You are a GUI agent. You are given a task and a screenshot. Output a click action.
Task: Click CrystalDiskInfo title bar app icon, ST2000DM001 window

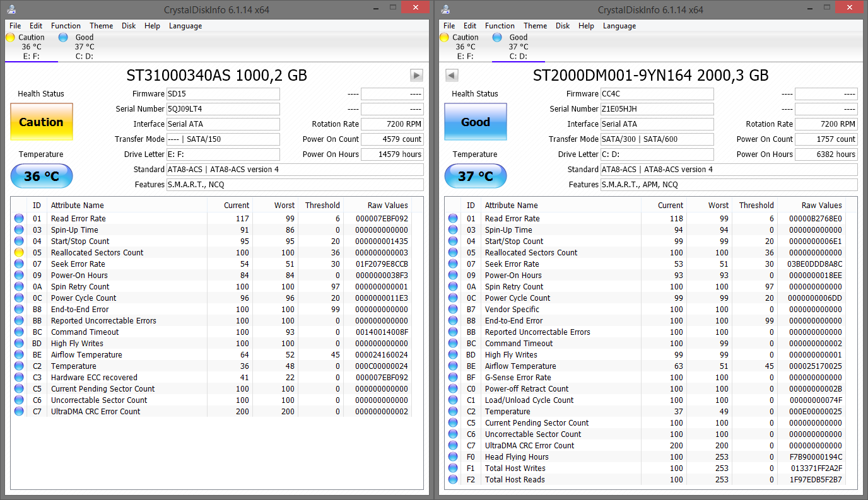(446, 9)
